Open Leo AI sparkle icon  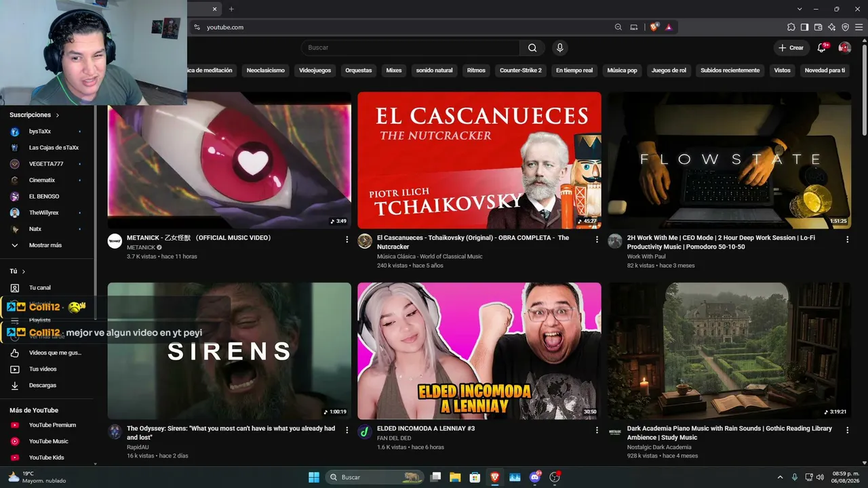pyautogui.click(x=832, y=27)
